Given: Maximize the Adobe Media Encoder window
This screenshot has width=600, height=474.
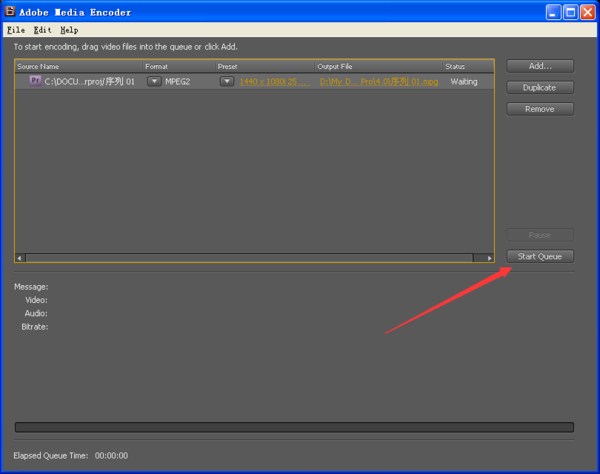Looking at the screenshot, I should coord(571,12).
